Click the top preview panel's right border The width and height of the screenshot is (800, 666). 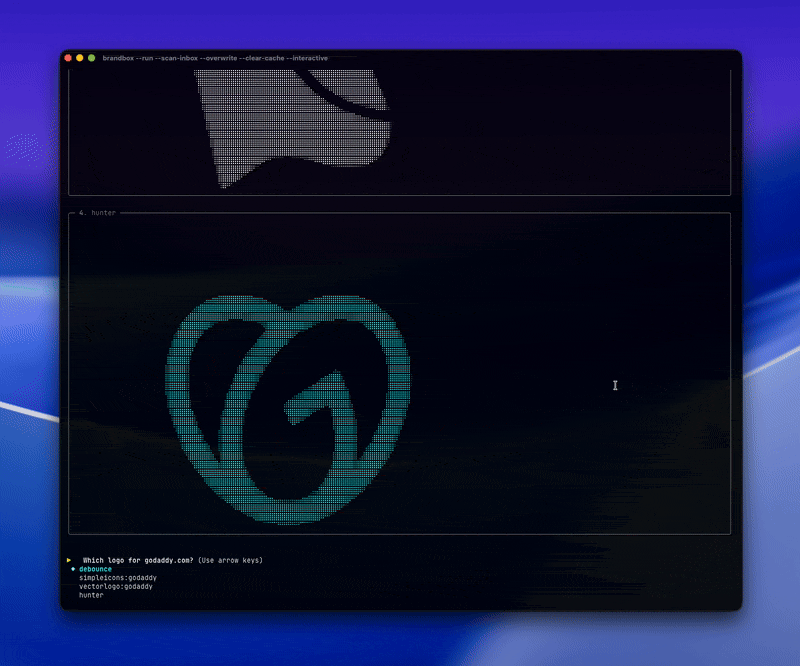pos(731,132)
